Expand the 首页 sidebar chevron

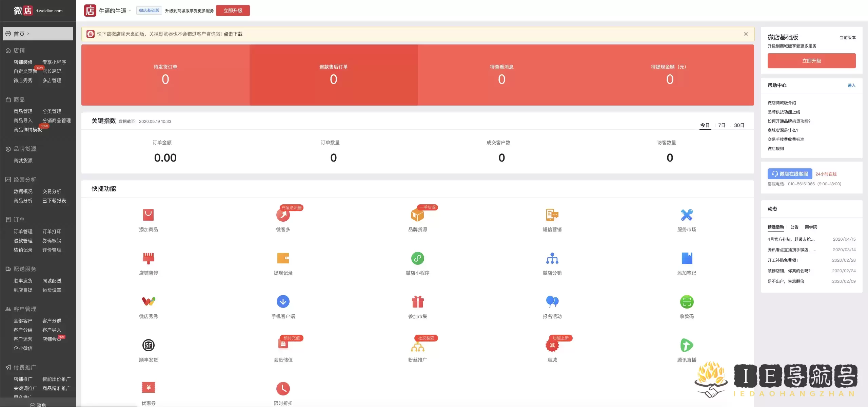(28, 34)
